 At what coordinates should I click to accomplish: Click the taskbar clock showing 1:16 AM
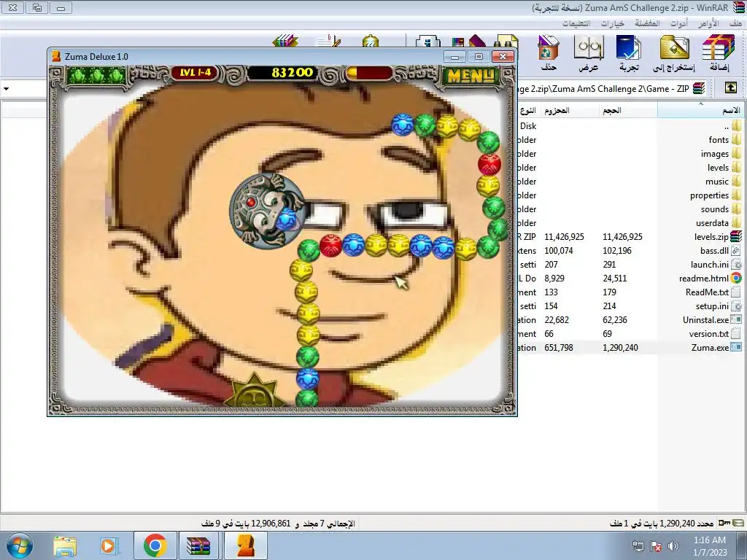coord(709,546)
